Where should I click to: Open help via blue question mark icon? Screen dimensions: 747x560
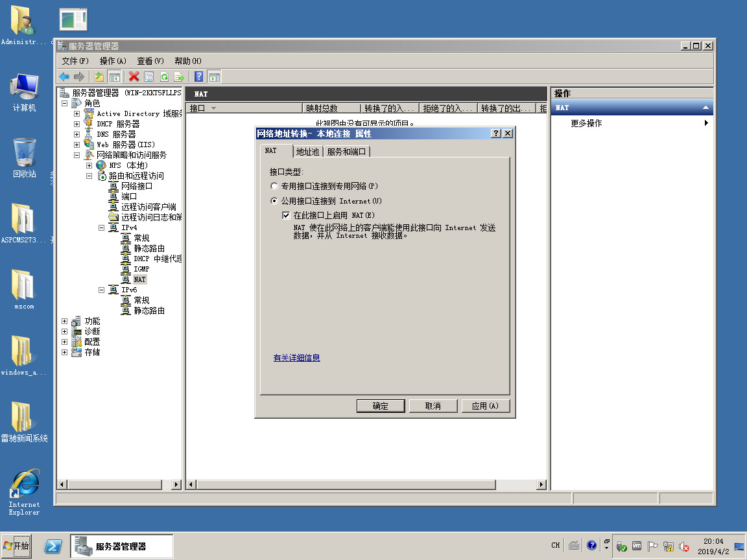coord(198,76)
